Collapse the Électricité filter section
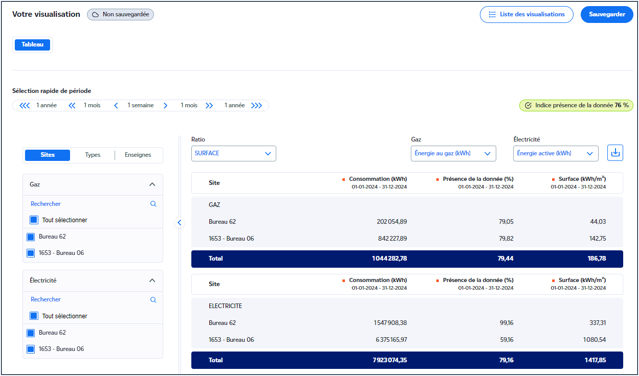The width and height of the screenshot is (639, 376). [x=152, y=281]
